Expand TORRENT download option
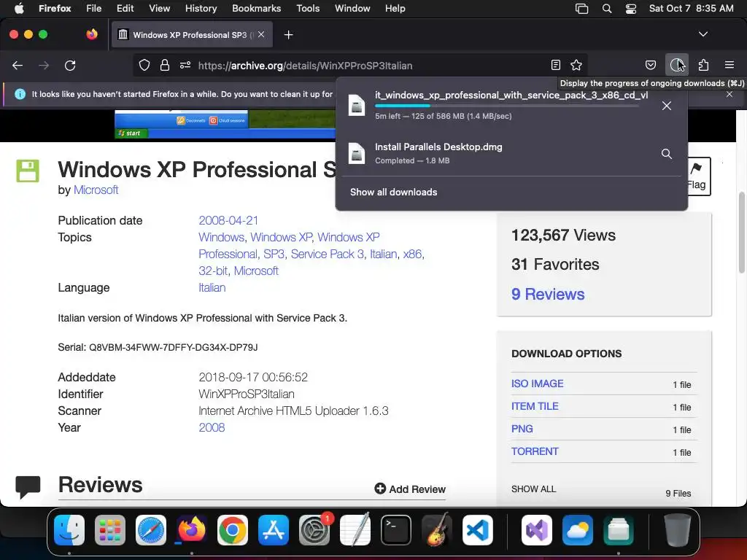 (535, 451)
